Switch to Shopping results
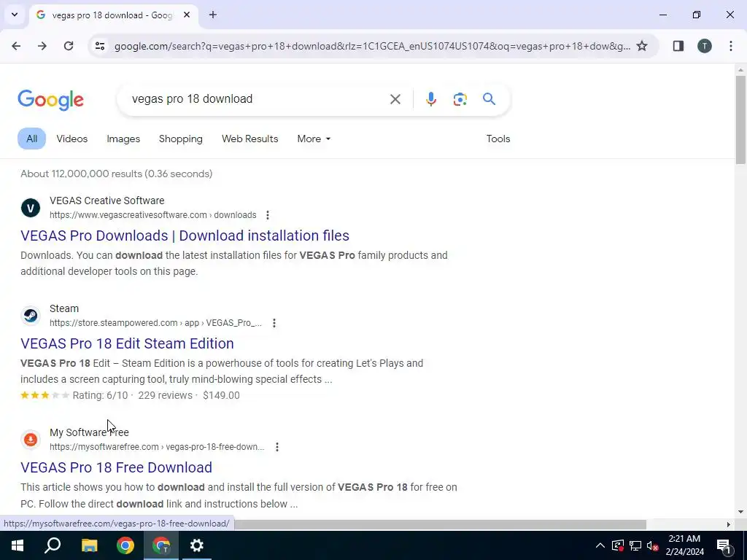The image size is (747, 560). coord(181,139)
